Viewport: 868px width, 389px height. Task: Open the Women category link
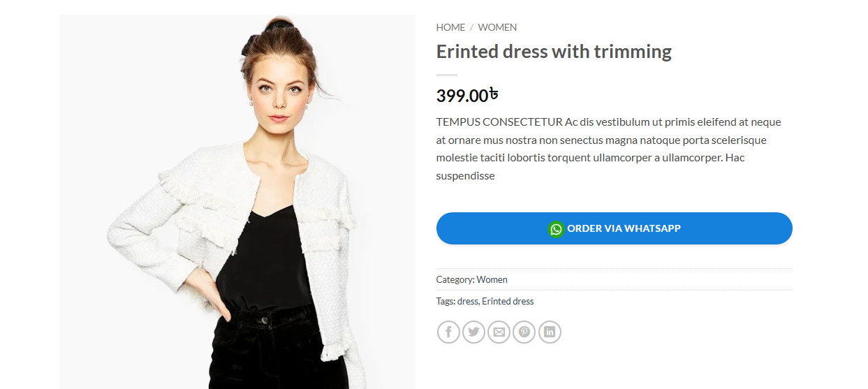coord(492,279)
